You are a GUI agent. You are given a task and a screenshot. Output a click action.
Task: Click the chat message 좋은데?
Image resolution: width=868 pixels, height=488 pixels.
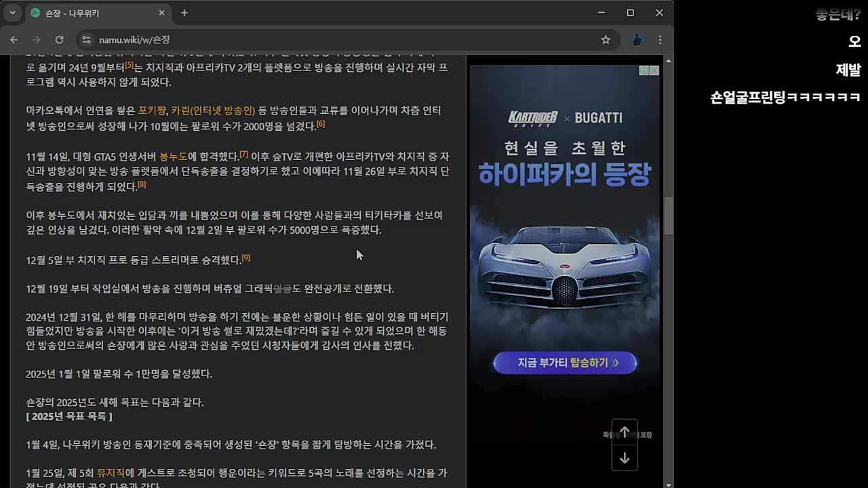coord(838,15)
